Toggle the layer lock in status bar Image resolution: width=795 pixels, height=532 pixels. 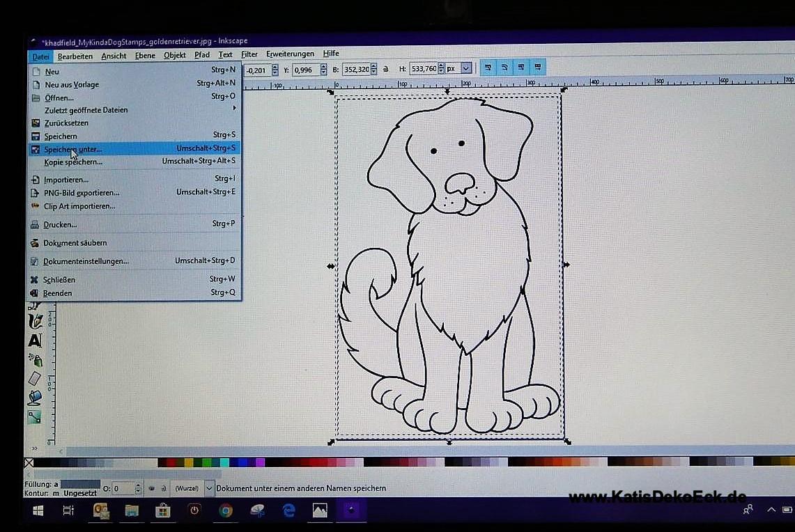click(162, 488)
